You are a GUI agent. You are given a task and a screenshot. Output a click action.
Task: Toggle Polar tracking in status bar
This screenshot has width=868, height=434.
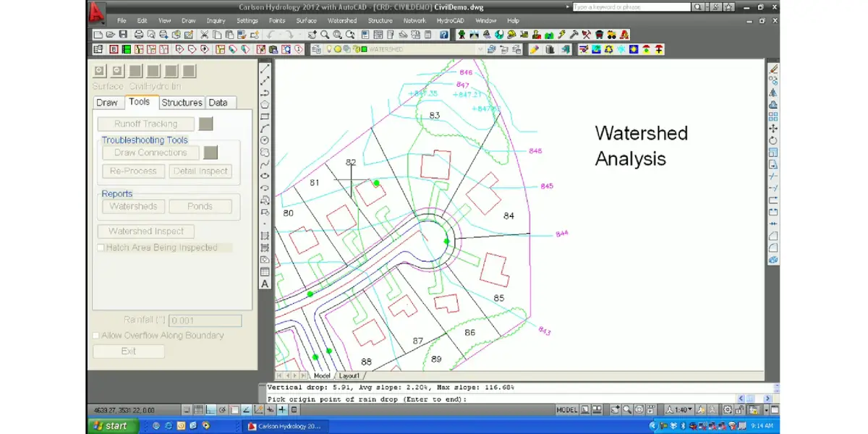222,409
